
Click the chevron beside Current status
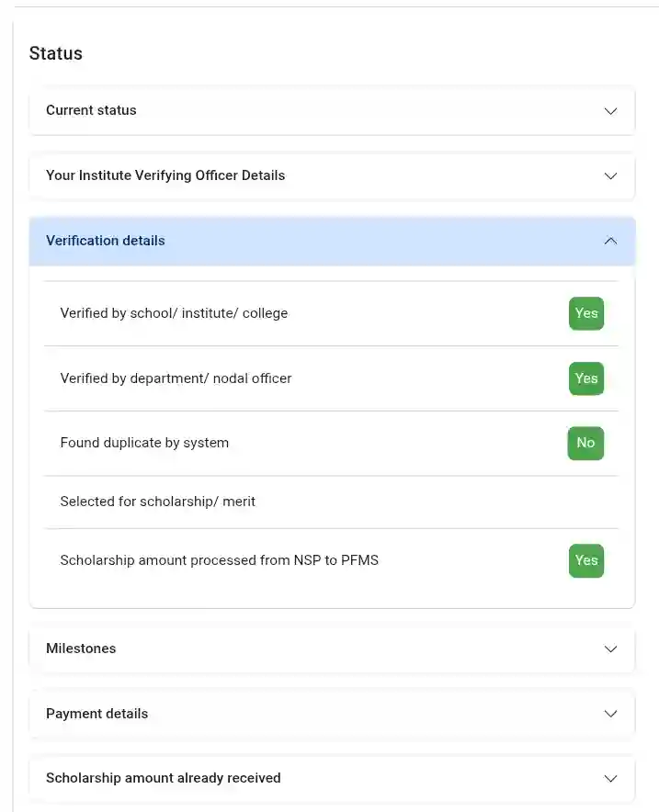tap(610, 110)
